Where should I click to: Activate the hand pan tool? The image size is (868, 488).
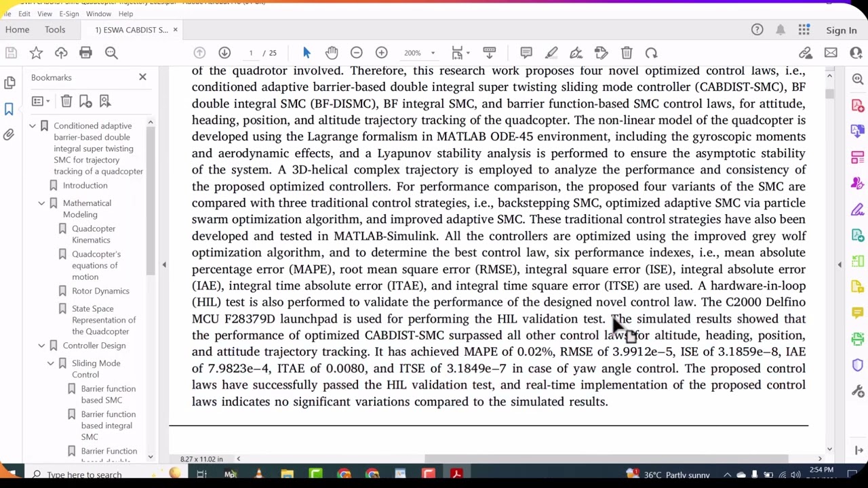[331, 53]
